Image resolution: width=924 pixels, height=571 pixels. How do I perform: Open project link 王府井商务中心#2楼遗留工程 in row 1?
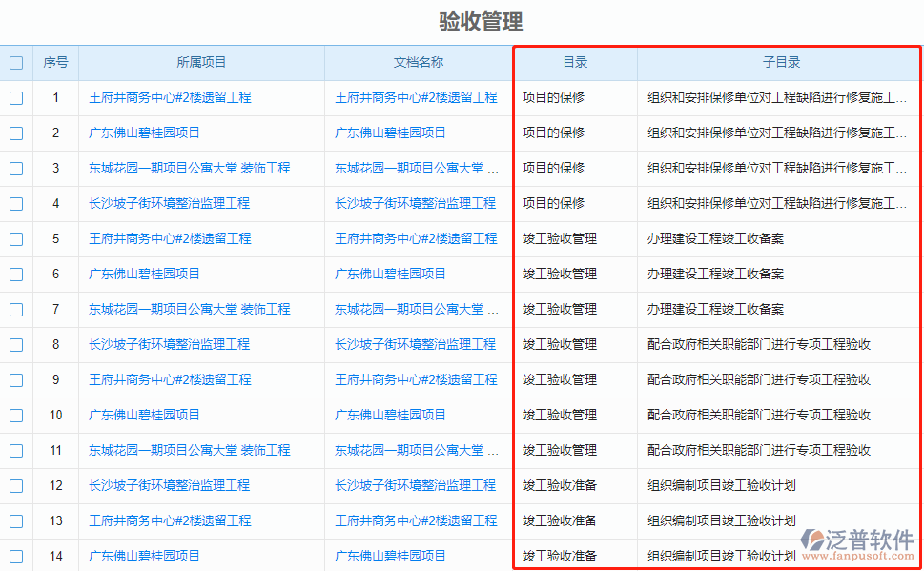(170, 97)
